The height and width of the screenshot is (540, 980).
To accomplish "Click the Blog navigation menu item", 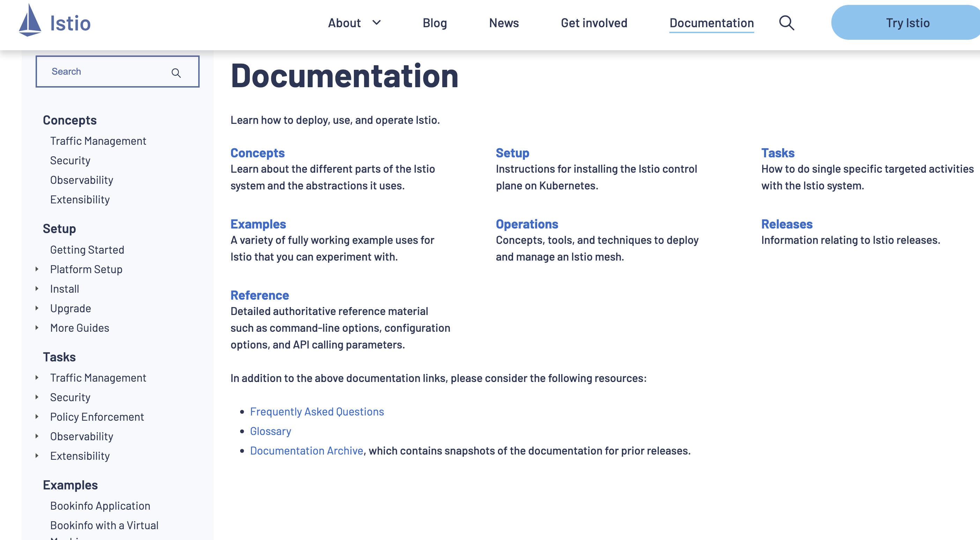I will [435, 22].
